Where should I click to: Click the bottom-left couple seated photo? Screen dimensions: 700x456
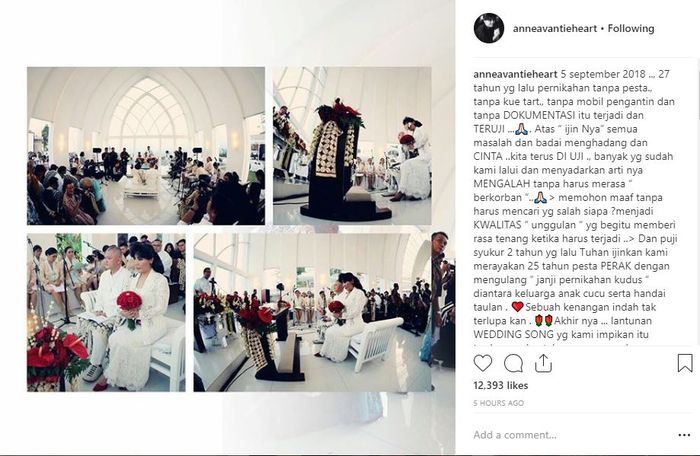tap(106, 312)
